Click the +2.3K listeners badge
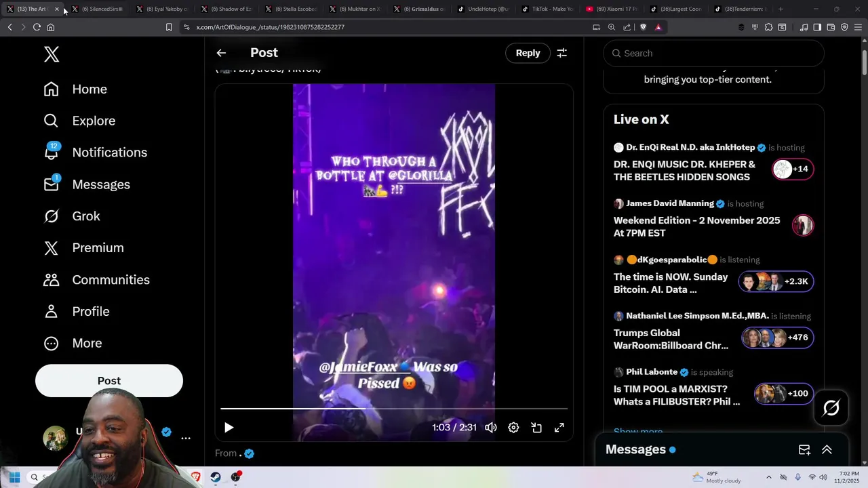This screenshot has height=488, width=868. point(776,281)
